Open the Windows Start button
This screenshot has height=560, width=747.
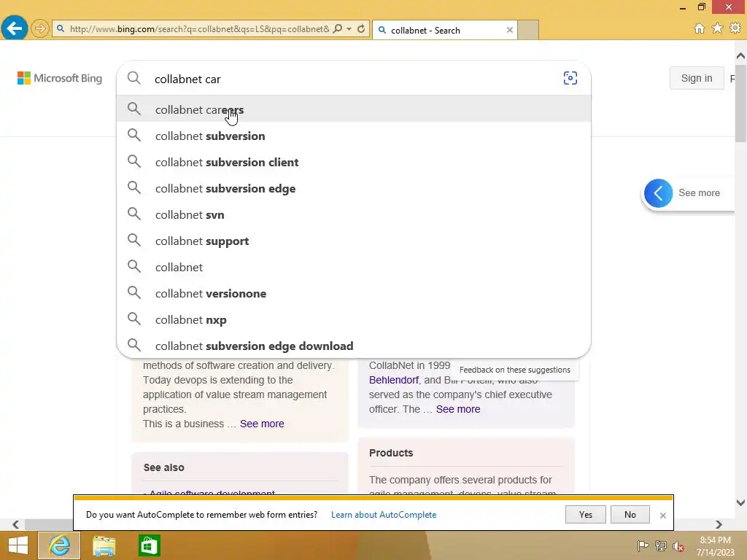tap(18, 545)
